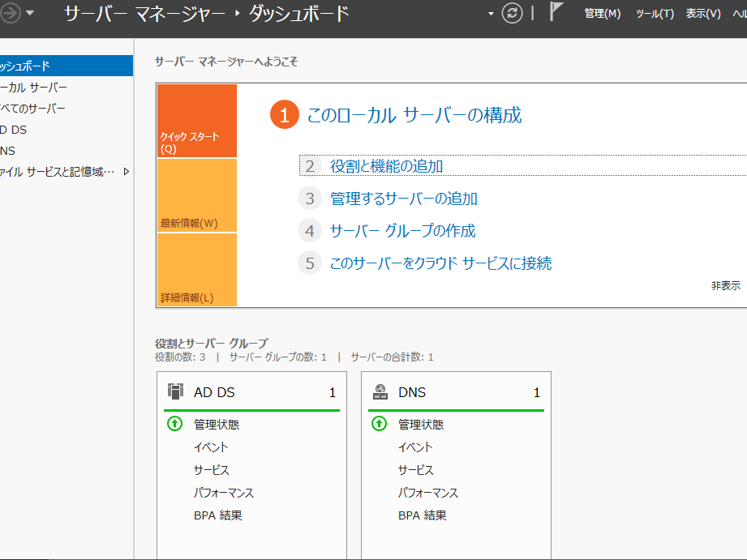Select the 詳細情報(L) tile
This screenshot has width=747, height=560.
197,270
